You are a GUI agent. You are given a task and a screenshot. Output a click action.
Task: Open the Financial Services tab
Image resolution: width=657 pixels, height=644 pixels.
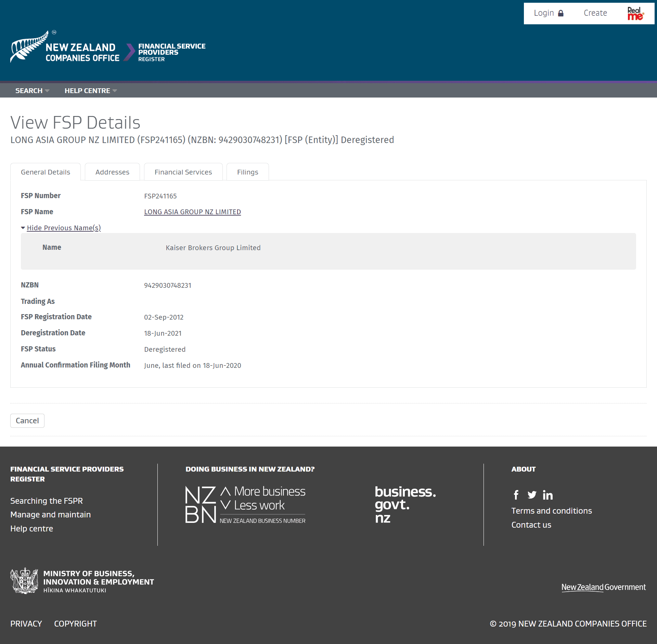pos(183,172)
